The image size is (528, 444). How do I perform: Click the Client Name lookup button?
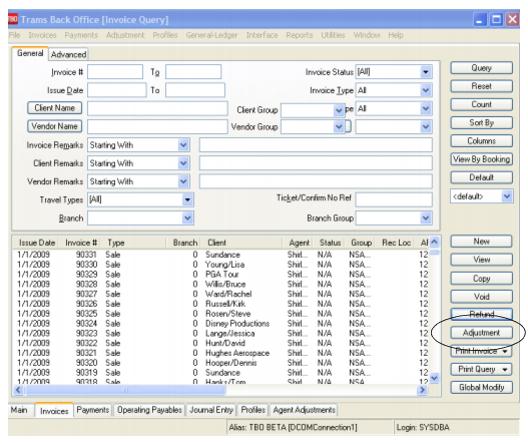[55, 108]
